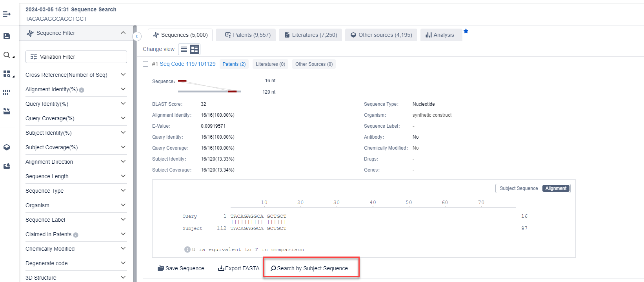This screenshot has width=644, height=282.
Task: Switch to detailed card view icon
Action: [195, 49]
